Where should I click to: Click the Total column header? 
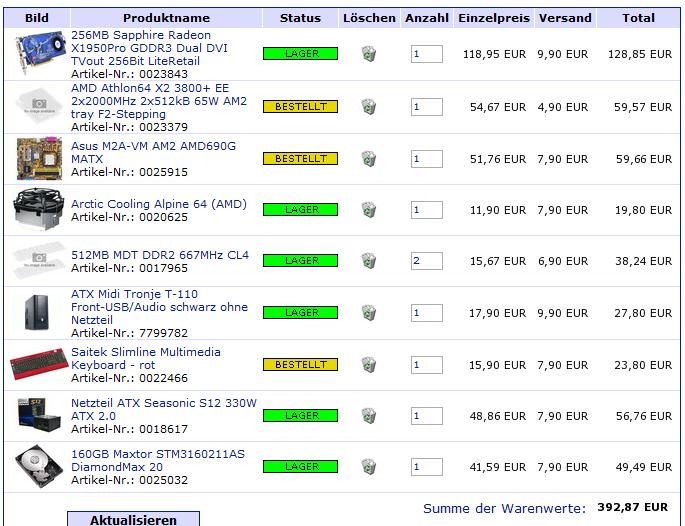(638, 18)
